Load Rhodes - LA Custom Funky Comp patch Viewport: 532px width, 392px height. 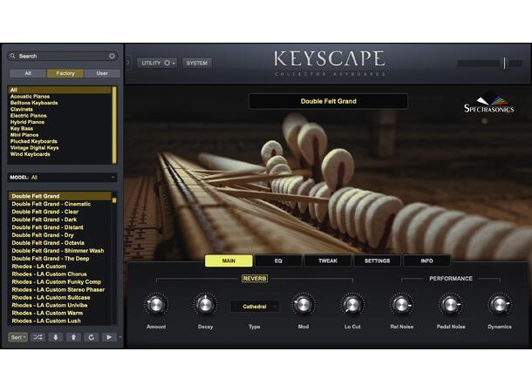pyautogui.click(x=60, y=282)
